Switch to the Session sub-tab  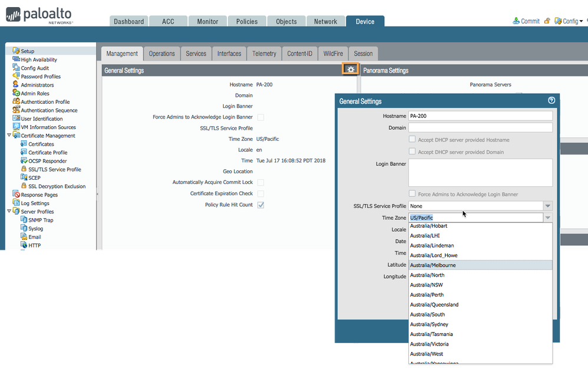coord(363,54)
